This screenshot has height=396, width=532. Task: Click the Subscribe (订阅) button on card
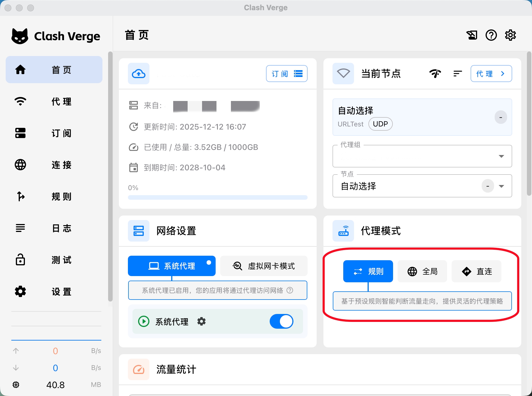286,74
